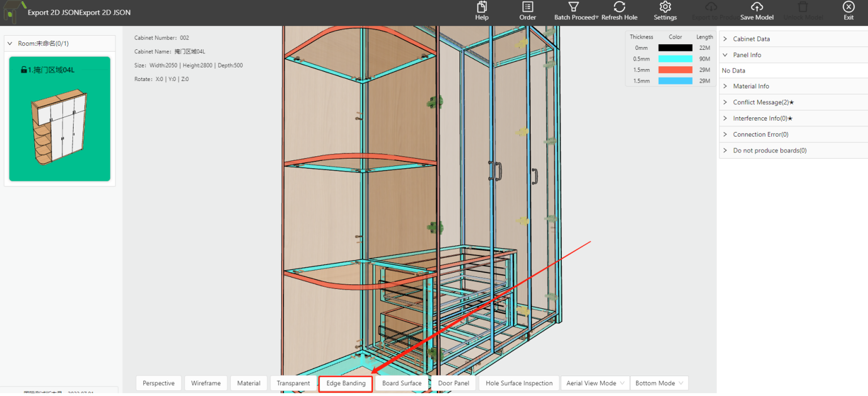Image resolution: width=868 pixels, height=396 pixels.
Task: Click the Batch Proceed funnel icon
Action: 573,7
